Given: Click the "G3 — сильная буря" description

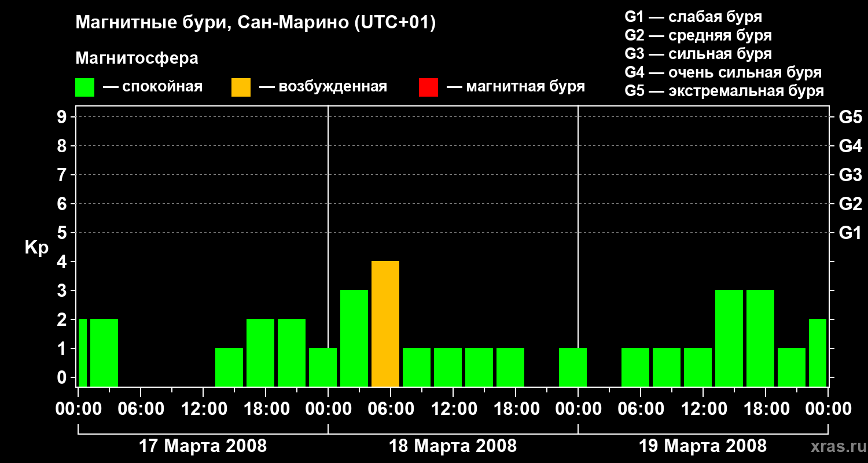Looking at the screenshot, I should click(x=698, y=54).
